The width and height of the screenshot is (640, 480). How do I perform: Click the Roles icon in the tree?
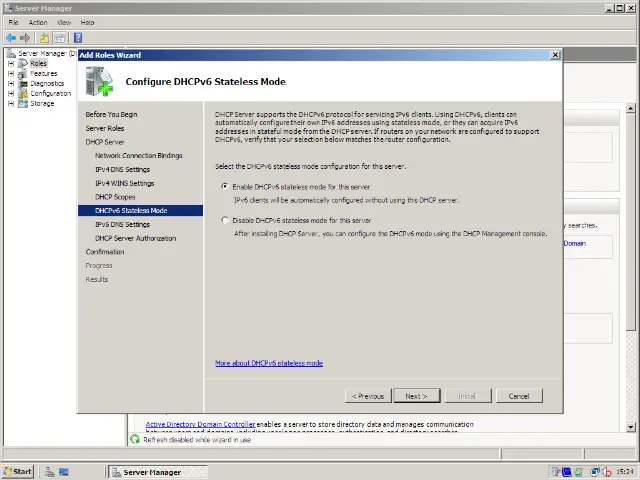[x=23, y=63]
